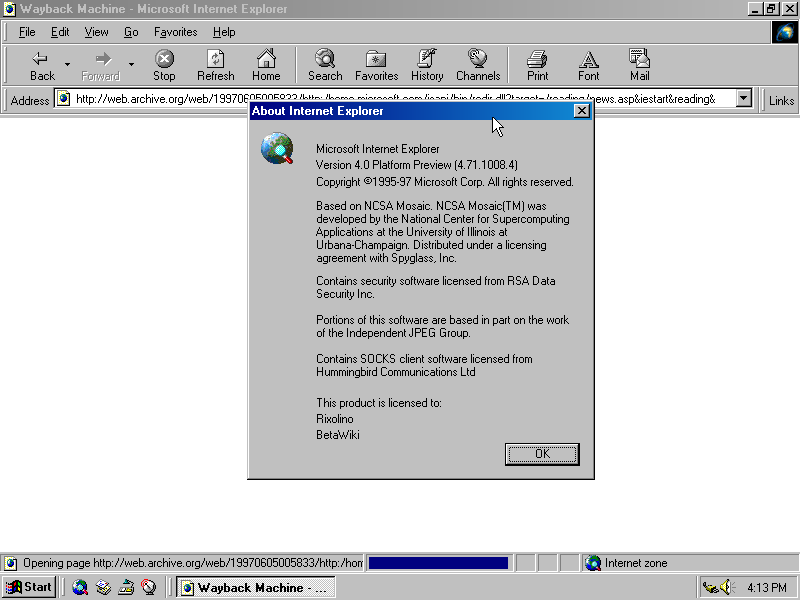800x600 pixels.
Task: Go to the Home page
Action: coord(266,65)
